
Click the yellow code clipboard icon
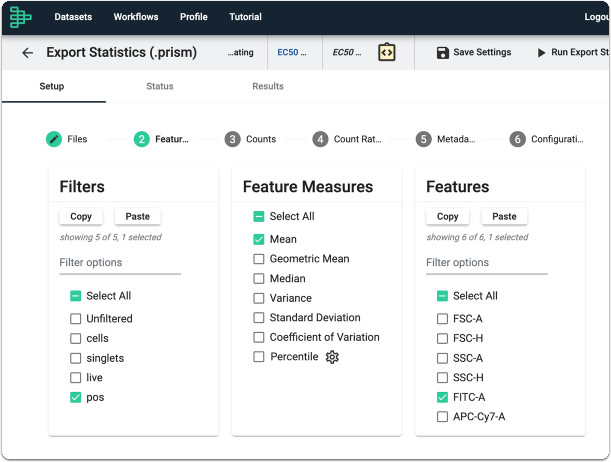click(387, 52)
